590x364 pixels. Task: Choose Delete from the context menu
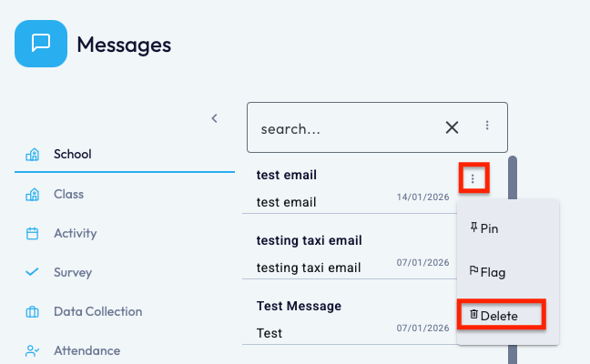click(x=499, y=315)
